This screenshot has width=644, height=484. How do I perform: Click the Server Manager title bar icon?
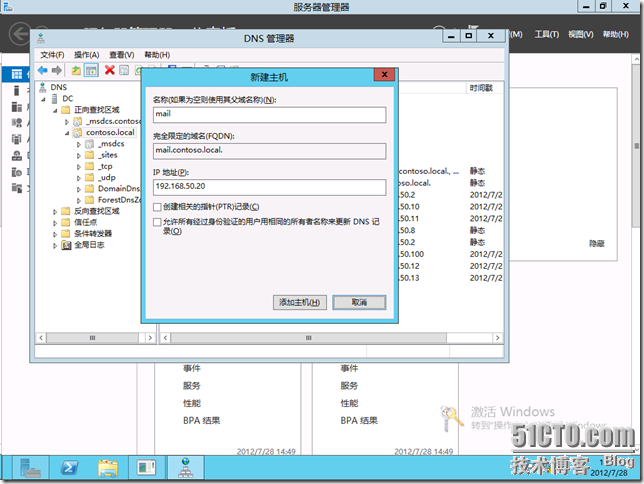(x=8, y=7)
